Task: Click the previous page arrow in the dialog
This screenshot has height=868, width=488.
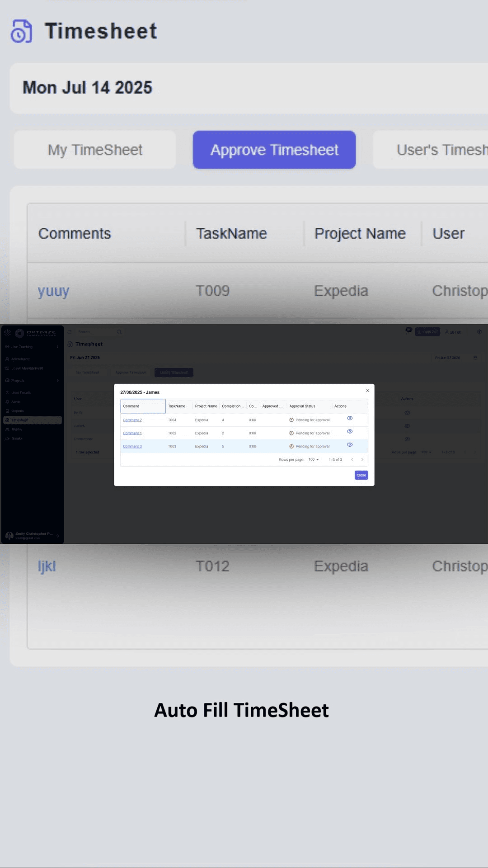Action: click(x=352, y=459)
